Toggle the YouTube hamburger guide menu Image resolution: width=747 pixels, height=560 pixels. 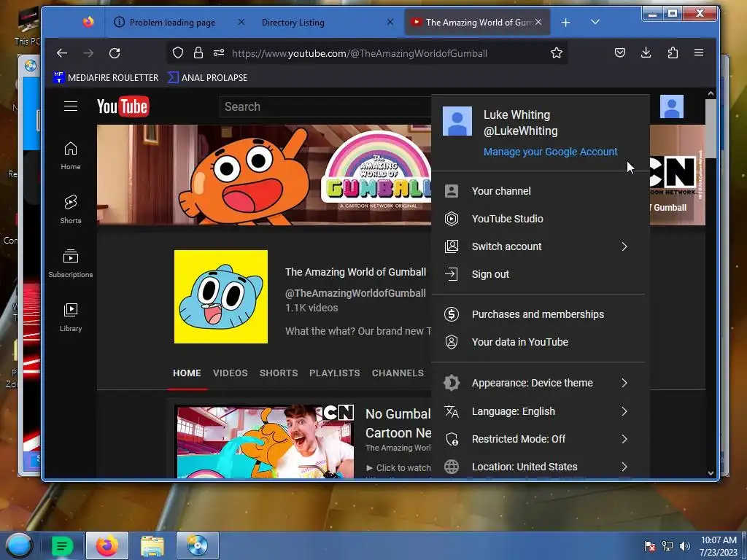coord(71,106)
